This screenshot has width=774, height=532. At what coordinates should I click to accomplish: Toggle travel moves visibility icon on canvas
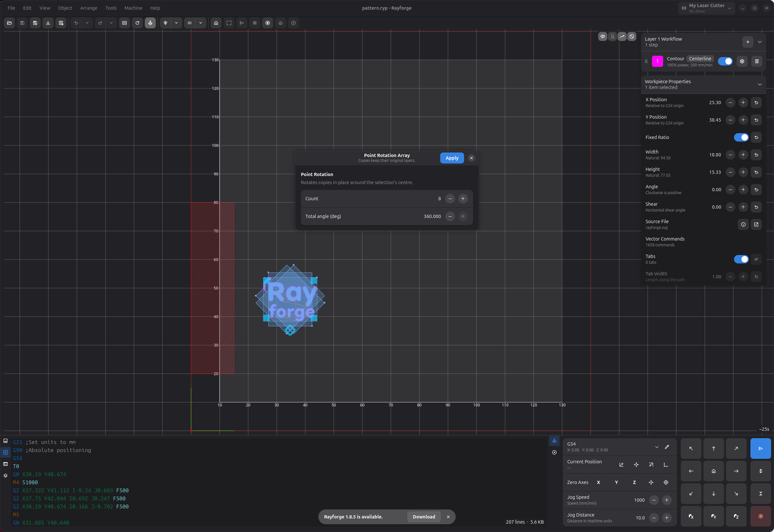click(622, 36)
